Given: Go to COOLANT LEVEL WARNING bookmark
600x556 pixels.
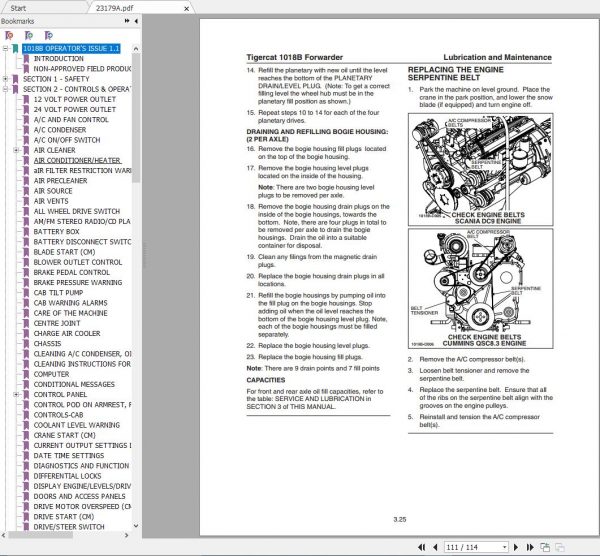Looking at the screenshot, I should point(77,425).
